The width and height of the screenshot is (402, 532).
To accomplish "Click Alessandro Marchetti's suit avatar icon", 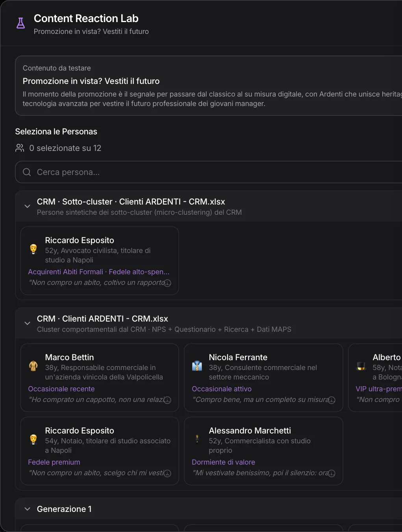I will pos(197,439).
